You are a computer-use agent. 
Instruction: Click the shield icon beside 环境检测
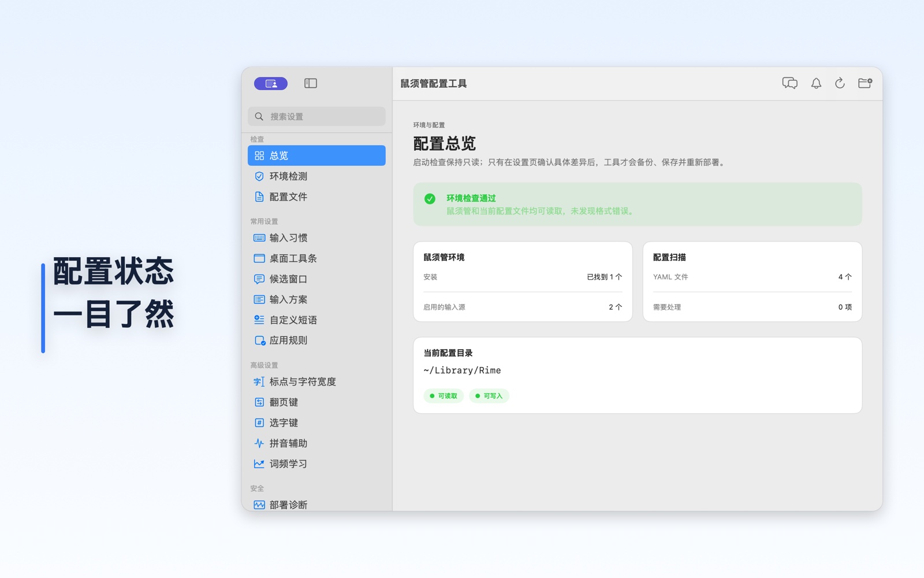tap(259, 176)
